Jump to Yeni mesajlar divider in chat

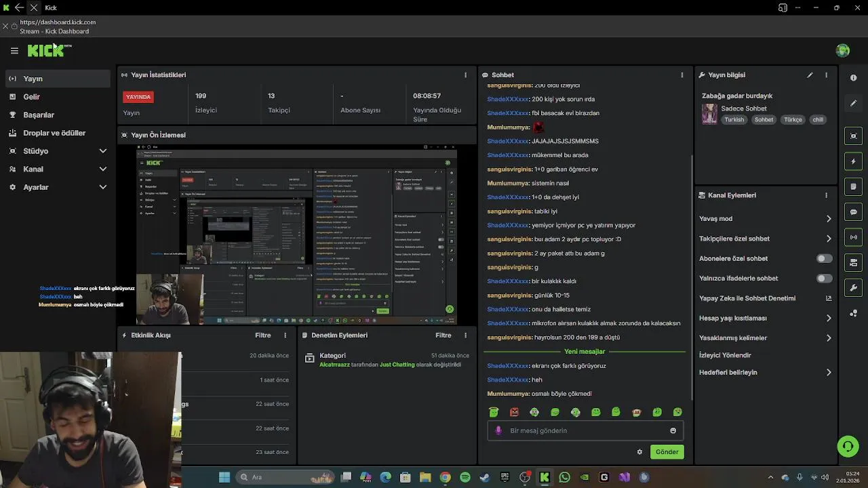[585, 352]
